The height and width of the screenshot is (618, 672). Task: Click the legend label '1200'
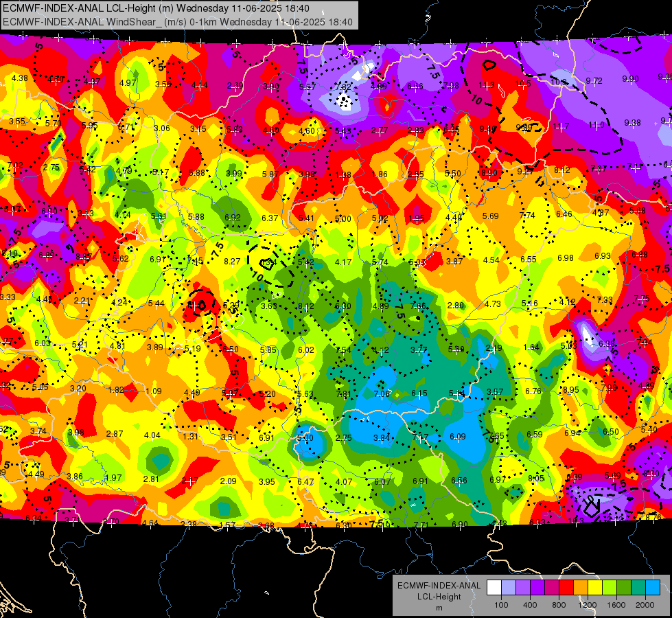(x=588, y=605)
